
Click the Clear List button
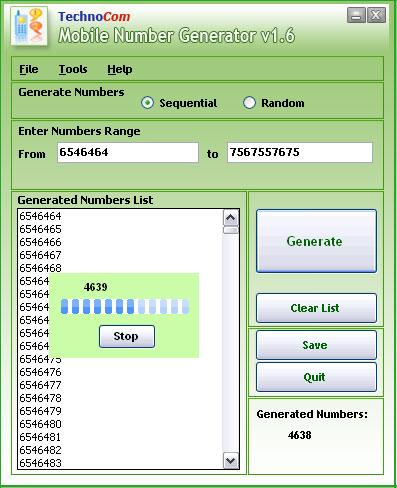click(x=316, y=308)
